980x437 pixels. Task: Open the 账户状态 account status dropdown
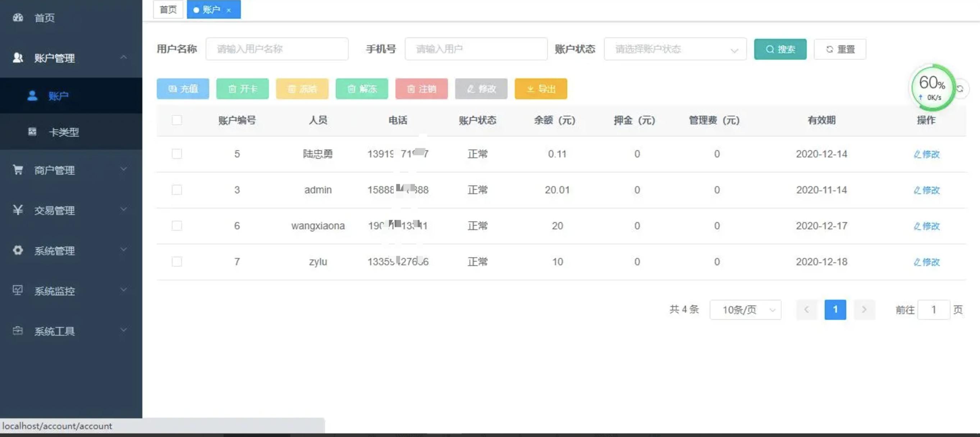[x=675, y=49]
